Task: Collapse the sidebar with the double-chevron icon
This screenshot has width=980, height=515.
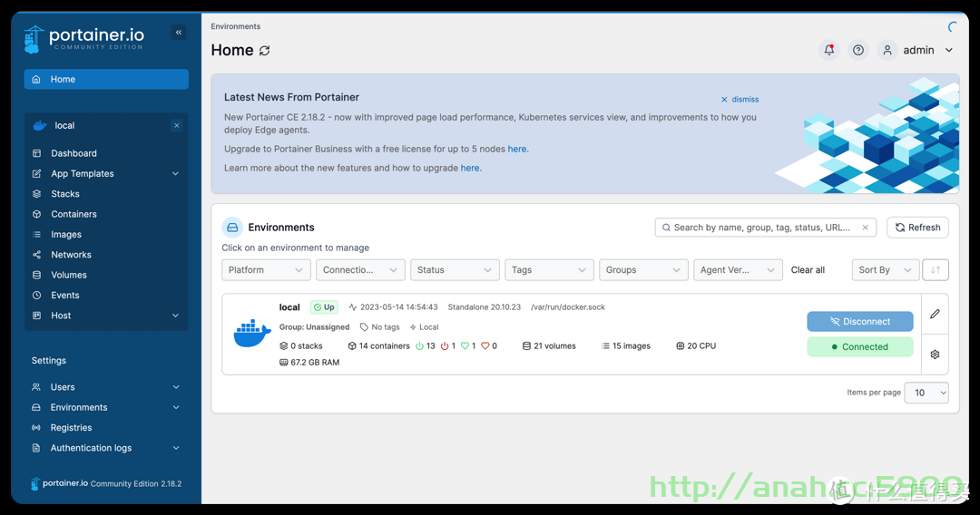Action: point(179,33)
